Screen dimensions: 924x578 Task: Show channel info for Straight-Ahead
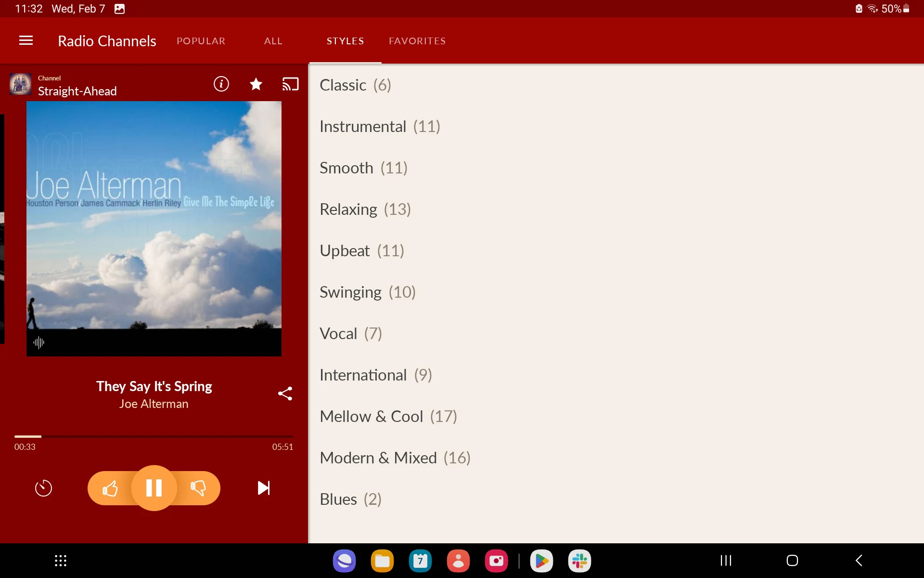click(x=221, y=84)
